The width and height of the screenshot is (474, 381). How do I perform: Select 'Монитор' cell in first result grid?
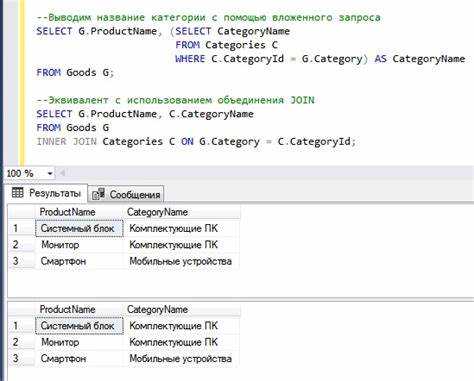(79, 245)
